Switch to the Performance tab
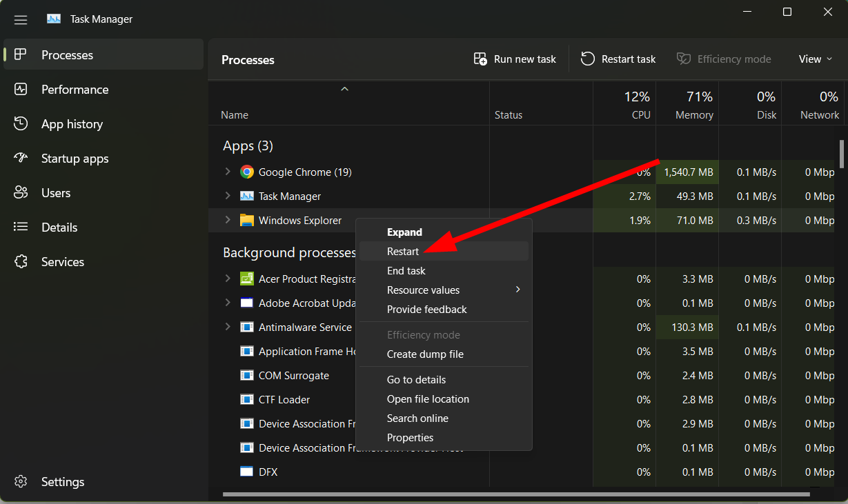The height and width of the screenshot is (504, 848). pyautogui.click(x=103, y=90)
